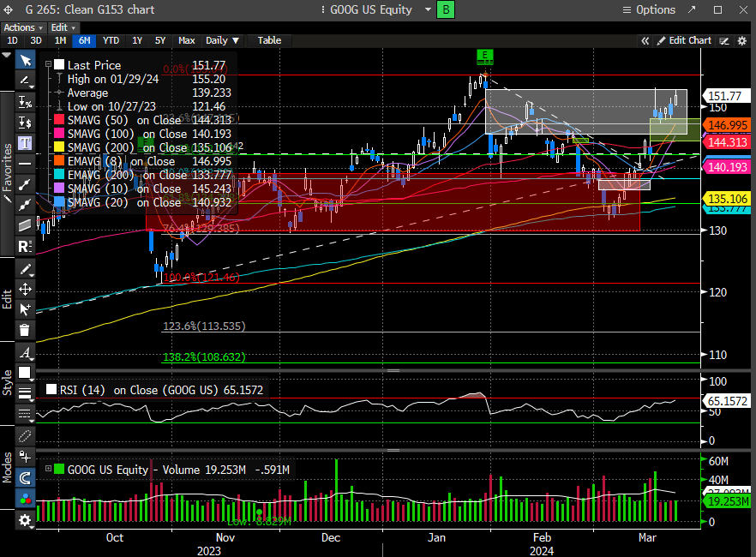Select the Text annotation tool

pos(25,143)
